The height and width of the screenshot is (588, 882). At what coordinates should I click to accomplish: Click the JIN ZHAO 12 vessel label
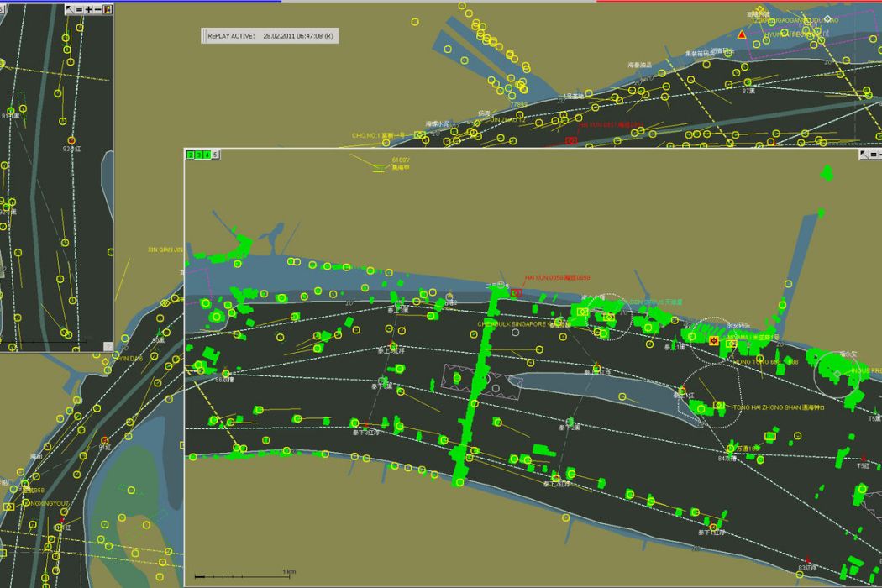click(508, 120)
